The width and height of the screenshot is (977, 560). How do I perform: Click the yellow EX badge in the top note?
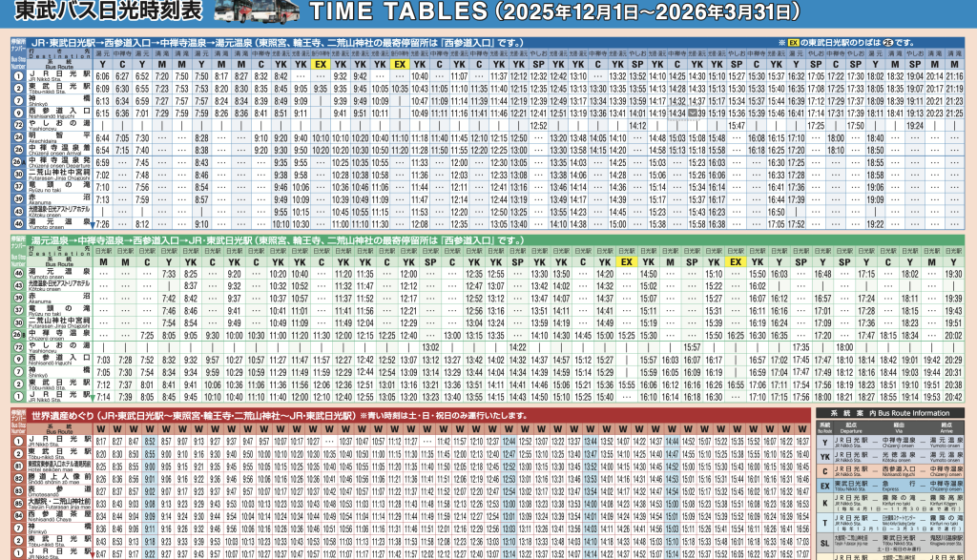coord(793,43)
